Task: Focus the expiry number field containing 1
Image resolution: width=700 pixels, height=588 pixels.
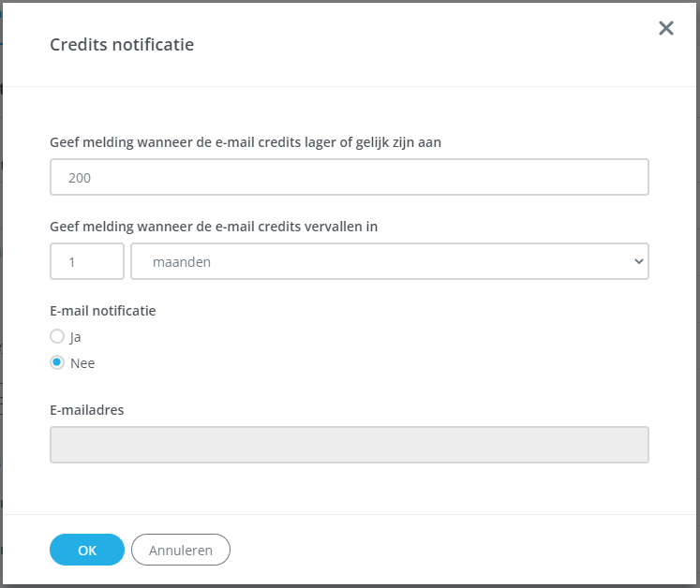Action: tap(87, 261)
